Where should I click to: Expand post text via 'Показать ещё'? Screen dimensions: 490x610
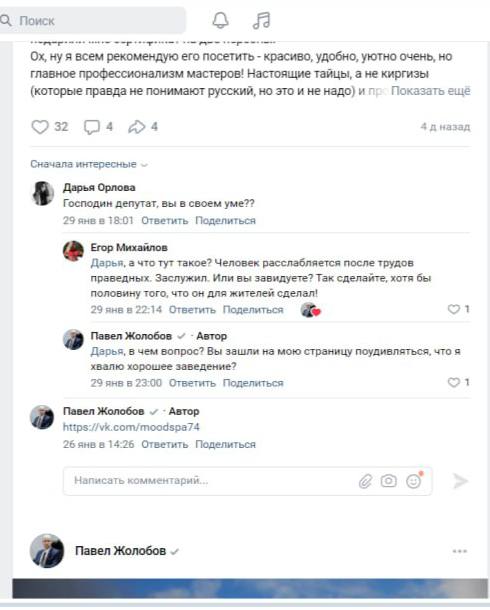pos(430,91)
